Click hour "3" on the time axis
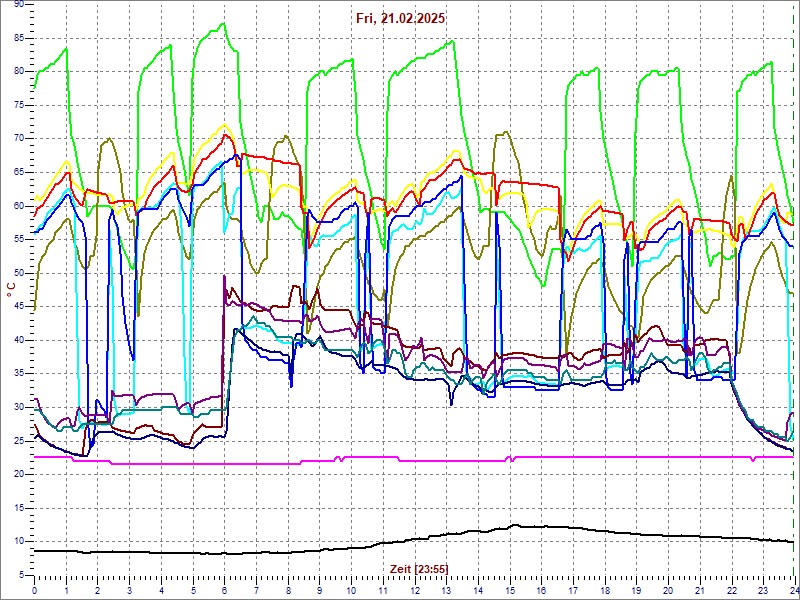Viewport: 800px width, 600px height. [x=129, y=590]
